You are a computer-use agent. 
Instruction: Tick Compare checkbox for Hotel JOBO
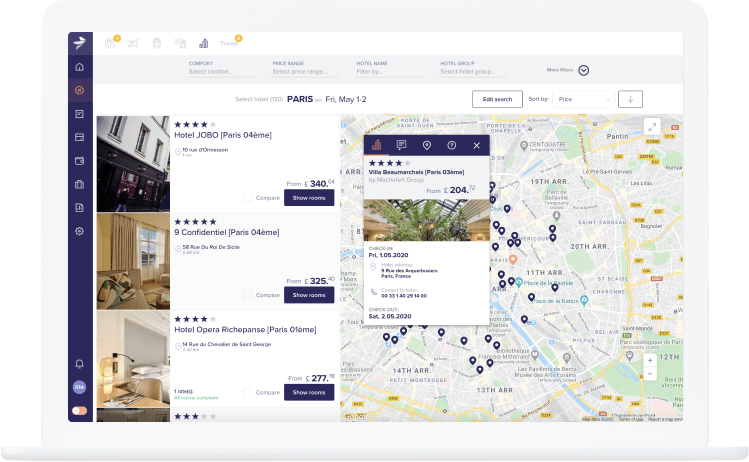(x=247, y=198)
